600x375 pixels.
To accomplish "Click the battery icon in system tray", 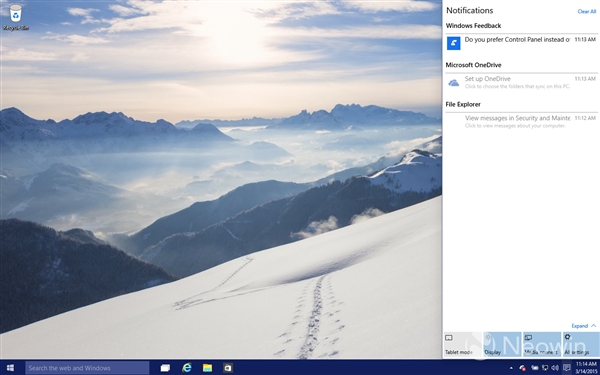I will tap(535, 368).
